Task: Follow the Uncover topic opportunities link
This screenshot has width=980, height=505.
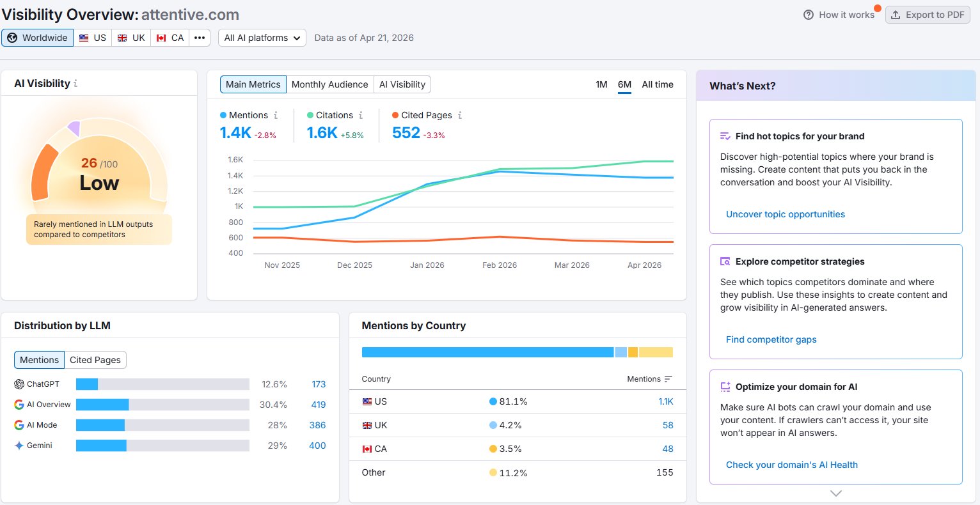Action: (x=786, y=214)
